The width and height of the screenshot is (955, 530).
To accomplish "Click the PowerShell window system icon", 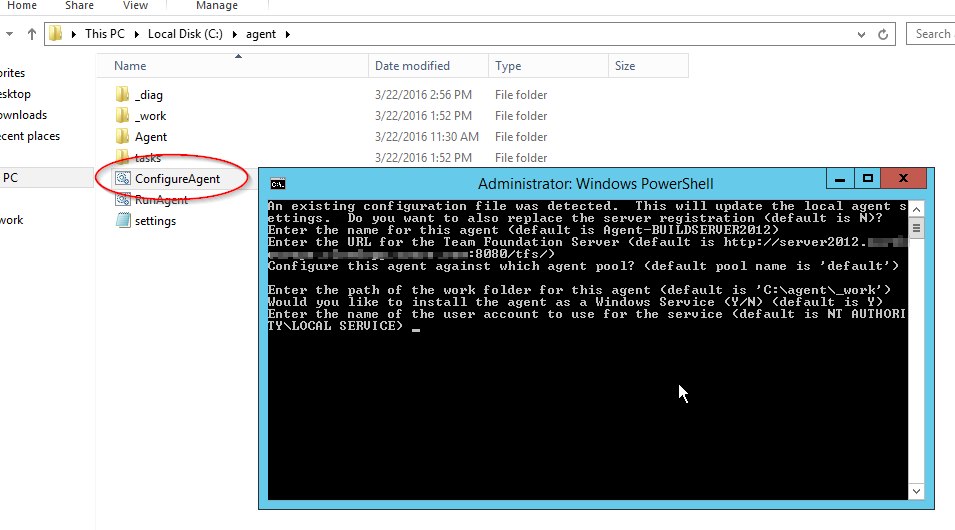I will tap(278, 183).
